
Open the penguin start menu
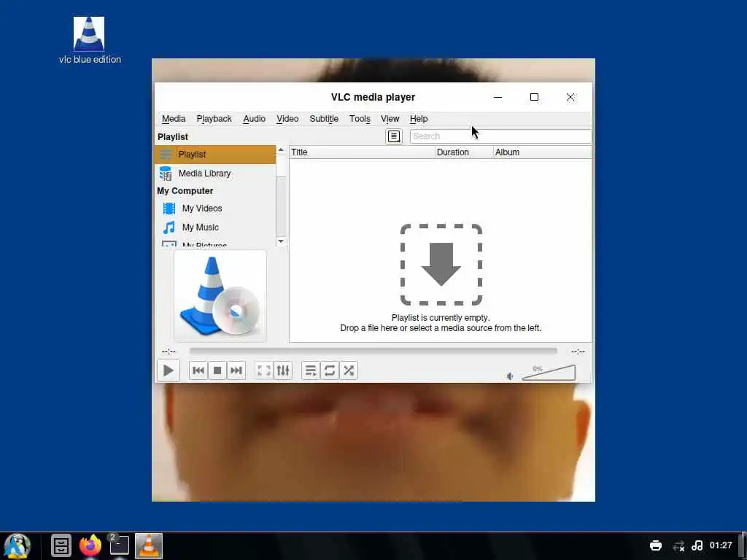click(18, 545)
